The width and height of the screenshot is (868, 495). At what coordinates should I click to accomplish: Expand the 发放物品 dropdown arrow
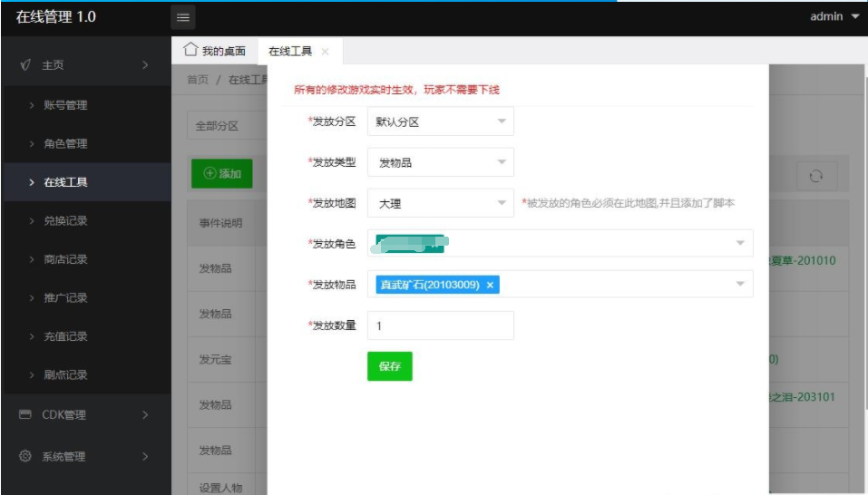coord(740,285)
